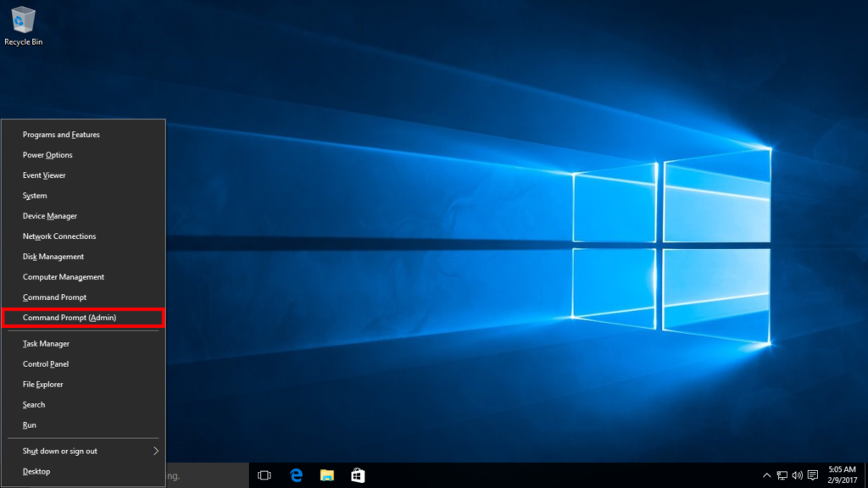Select the Search menu entry
The height and width of the screenshot is (488, 868).
click(x=84, y=405)
